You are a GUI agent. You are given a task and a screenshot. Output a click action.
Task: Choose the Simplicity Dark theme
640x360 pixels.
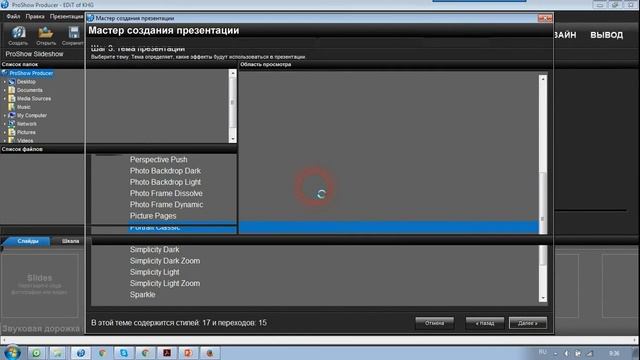154,249
